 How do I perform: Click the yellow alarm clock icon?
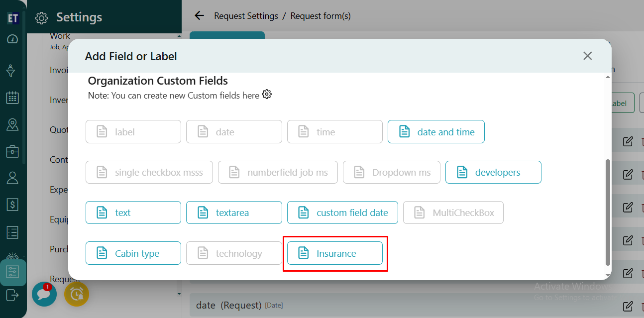click(77, 294)
